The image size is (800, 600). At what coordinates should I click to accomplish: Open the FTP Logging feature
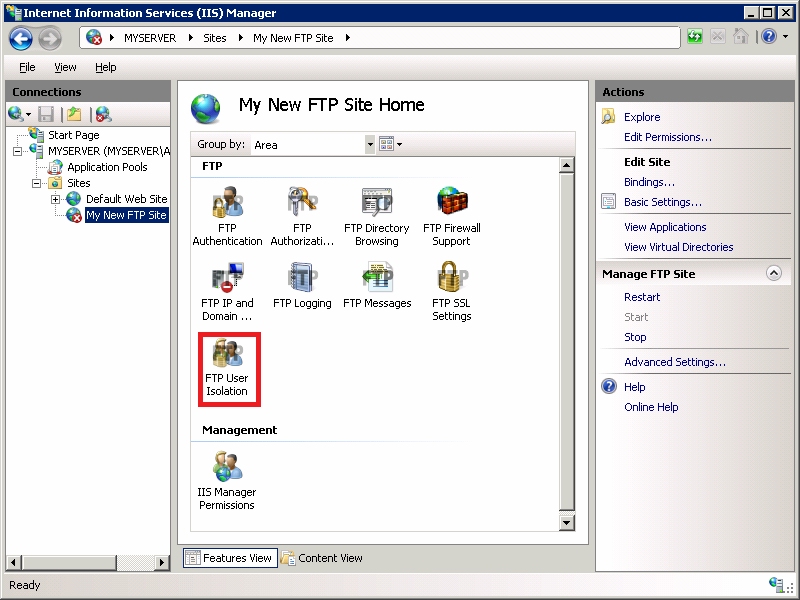(x=302, y=285)
